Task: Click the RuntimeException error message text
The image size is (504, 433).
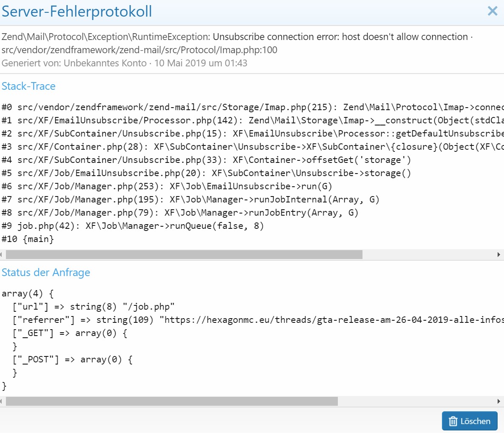Action: pyautogui.click(x=236, y=37)
